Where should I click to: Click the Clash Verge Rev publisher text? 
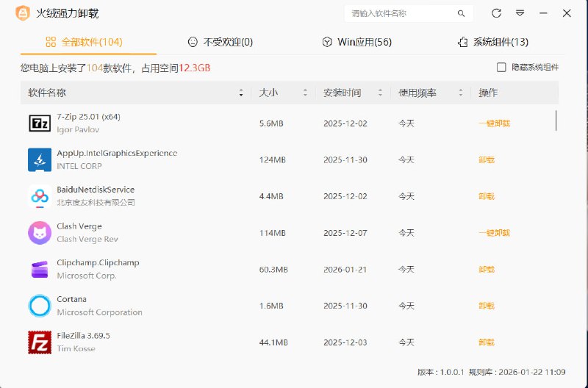coord(87,239)
